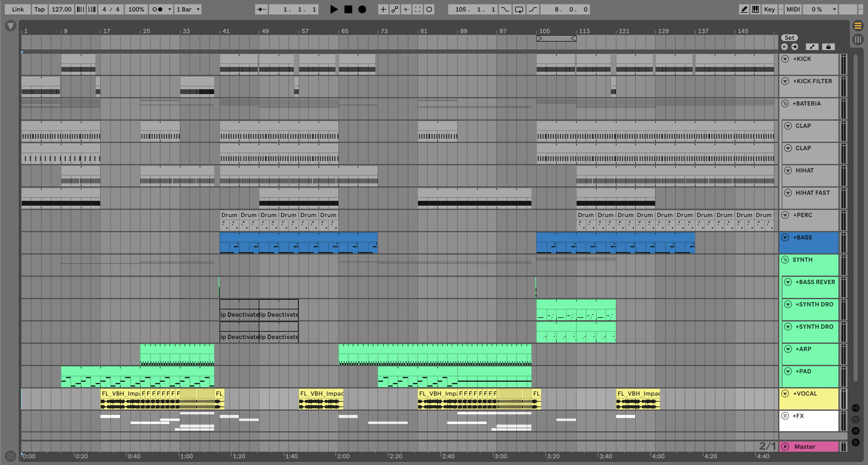Select the HIHAT track name

(x=804, y=170)
